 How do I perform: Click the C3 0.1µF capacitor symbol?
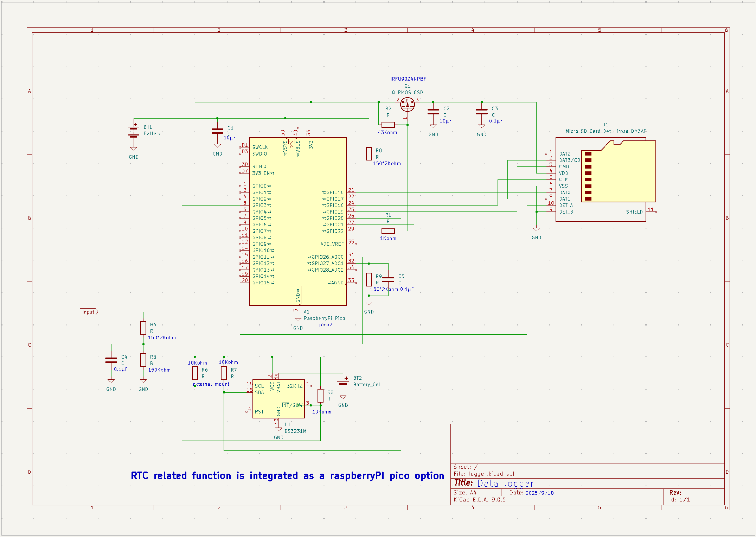[481, 112]
